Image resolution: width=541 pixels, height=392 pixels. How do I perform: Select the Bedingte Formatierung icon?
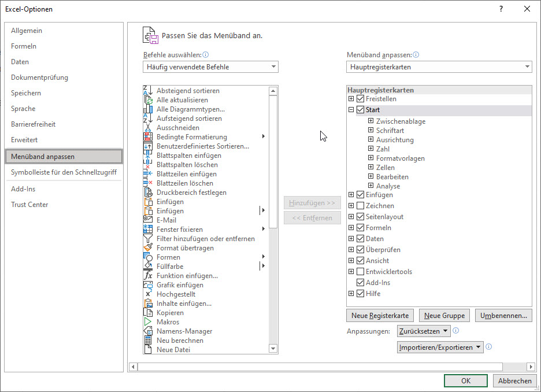pos(147,137)
